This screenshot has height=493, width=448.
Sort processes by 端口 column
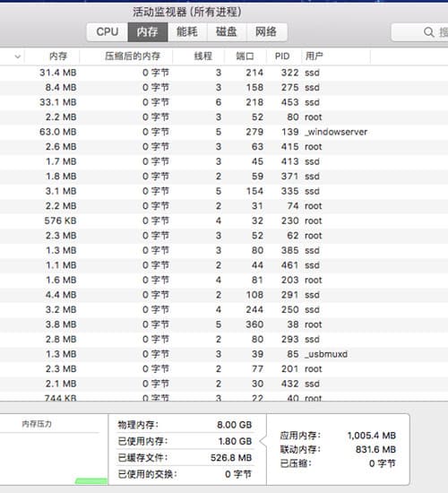coord(245,56)
